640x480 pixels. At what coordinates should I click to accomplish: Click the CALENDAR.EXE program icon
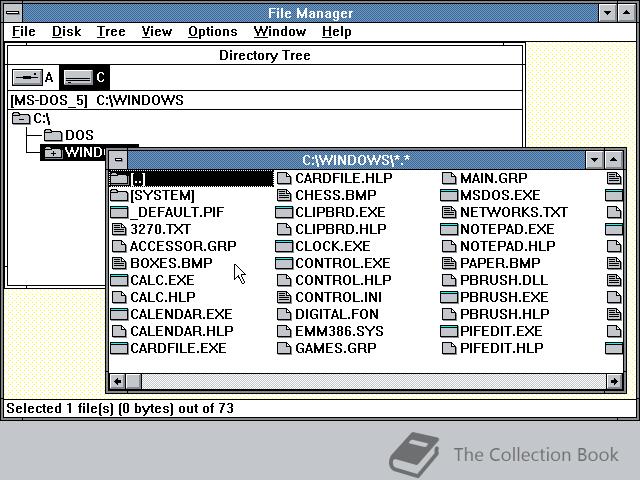119,314
